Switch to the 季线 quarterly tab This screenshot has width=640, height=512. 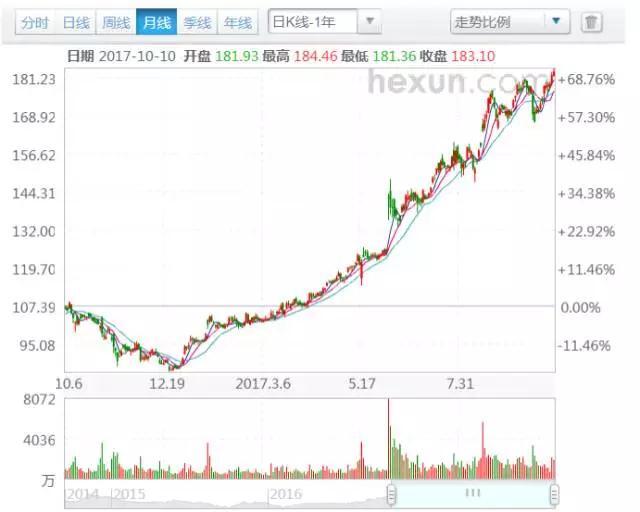(x=197, y=22)
